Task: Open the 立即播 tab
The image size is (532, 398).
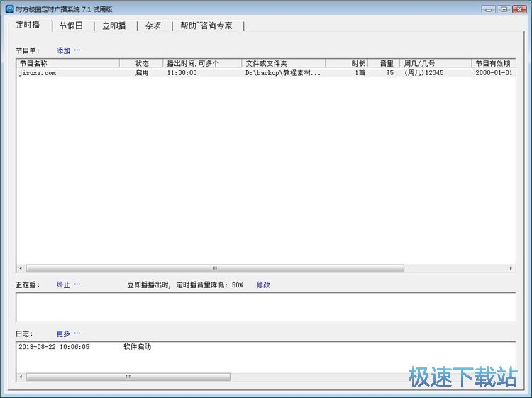Action: pyautogui.click(x=114, y=26)
